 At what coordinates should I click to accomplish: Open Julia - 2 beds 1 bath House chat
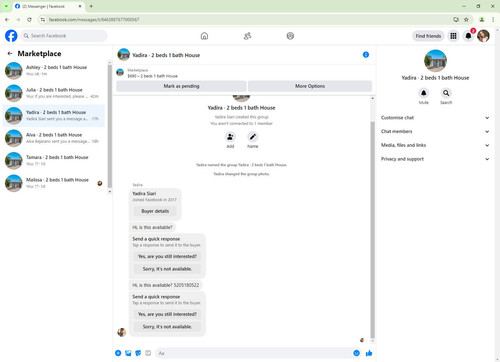click(54, 93)
